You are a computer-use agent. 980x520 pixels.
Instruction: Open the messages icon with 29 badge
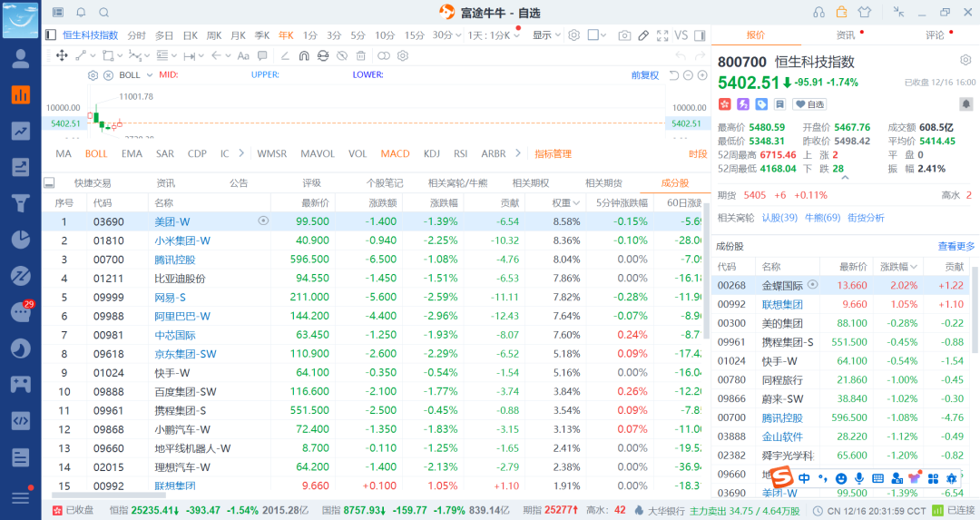tap(20, 311)
